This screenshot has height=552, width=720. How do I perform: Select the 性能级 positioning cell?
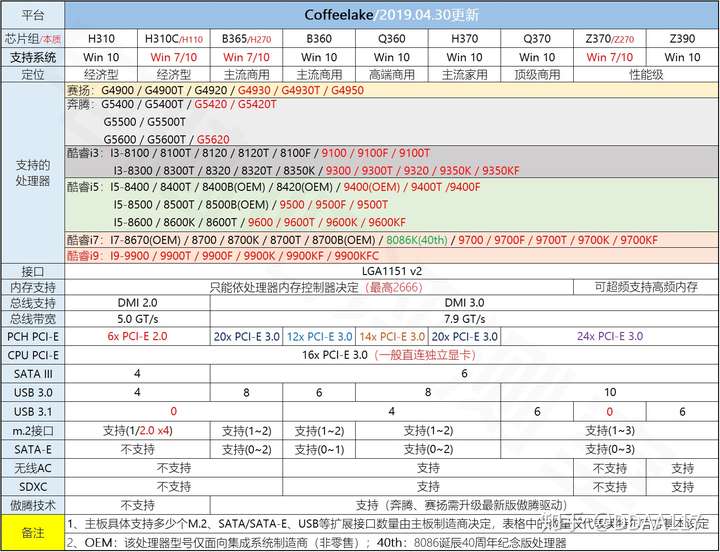(646, 74)
